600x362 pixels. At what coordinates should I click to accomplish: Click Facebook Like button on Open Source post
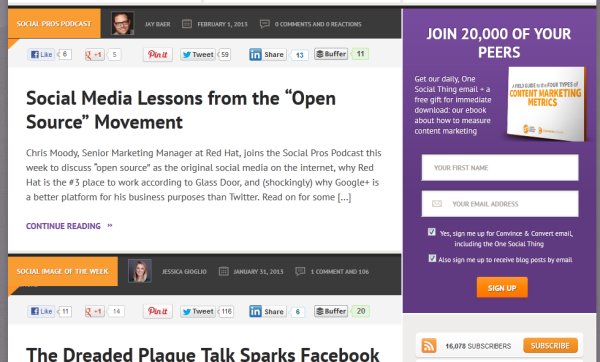41,54
